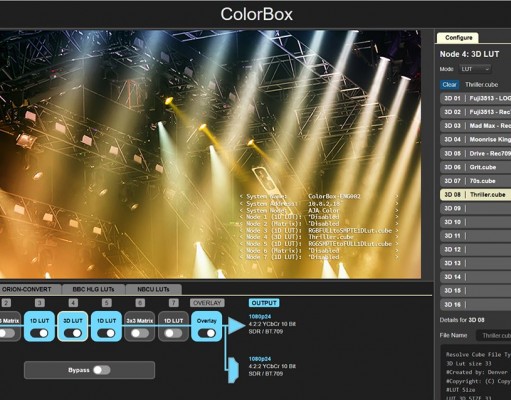Select the empty 3D 09 slot
The width and height of the screenshot is (511, 400).
[476, 208]
